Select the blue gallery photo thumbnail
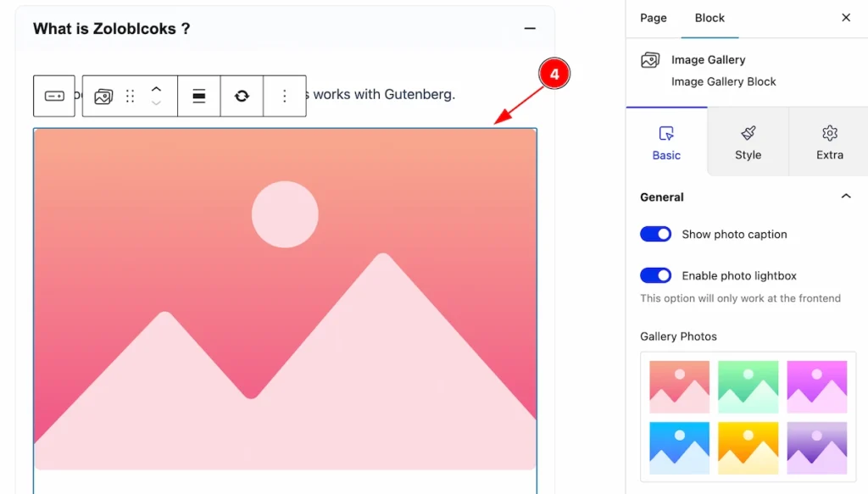Viewport: 868px width, 494px height. coord(679,448)
